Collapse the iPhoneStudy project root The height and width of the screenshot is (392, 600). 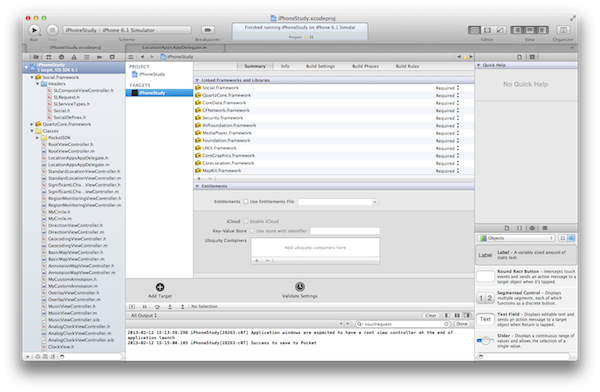click(x=26, y=67)
